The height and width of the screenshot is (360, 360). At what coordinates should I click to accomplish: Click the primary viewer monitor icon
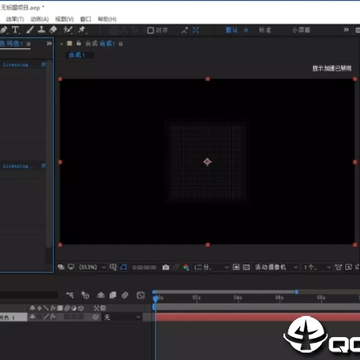tap(71, 267)
